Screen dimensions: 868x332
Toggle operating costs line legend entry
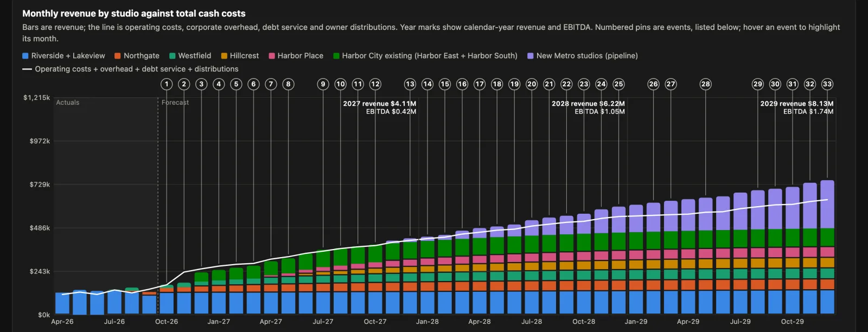130,69
